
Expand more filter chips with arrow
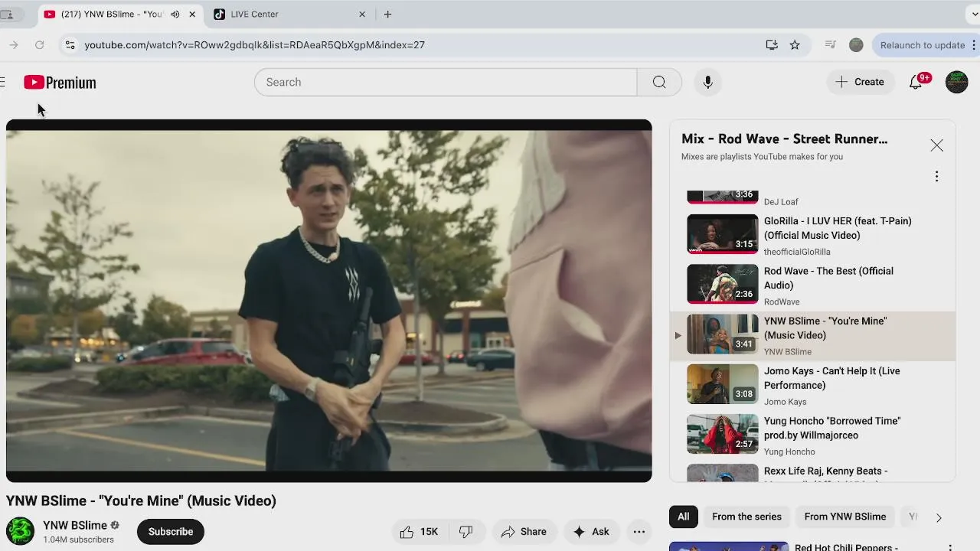[x=939, y=517]
